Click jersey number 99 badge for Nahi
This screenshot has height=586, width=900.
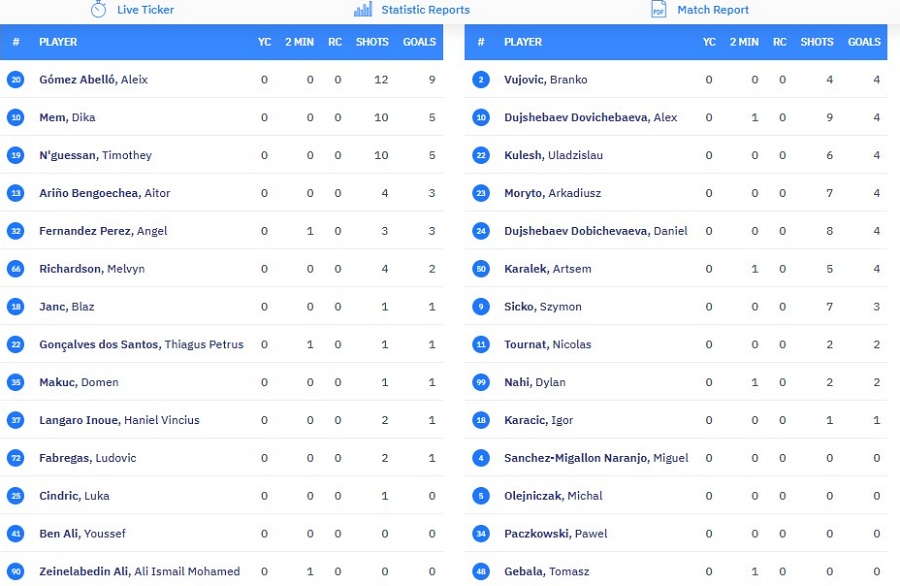click(481, 382)
